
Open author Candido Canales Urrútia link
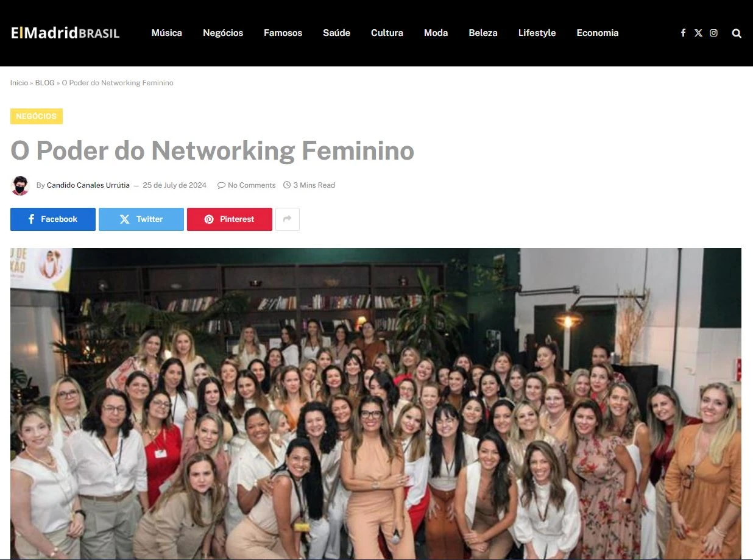click(x=88, y=185)
